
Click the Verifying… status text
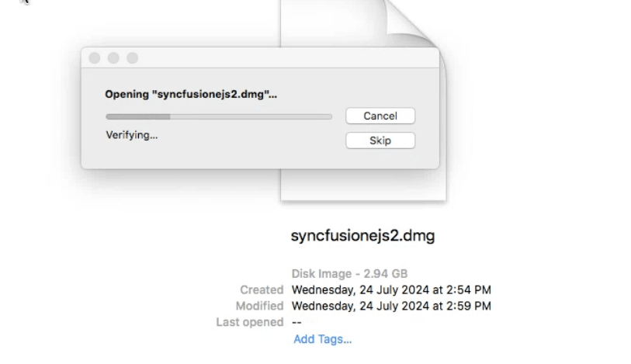click(131, 135)
